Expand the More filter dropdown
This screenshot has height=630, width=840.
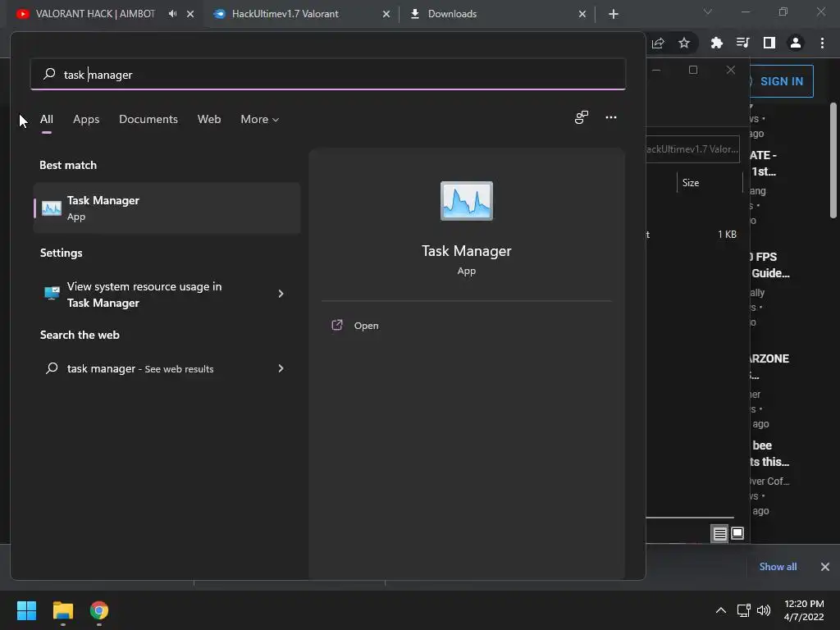[260, 119]
